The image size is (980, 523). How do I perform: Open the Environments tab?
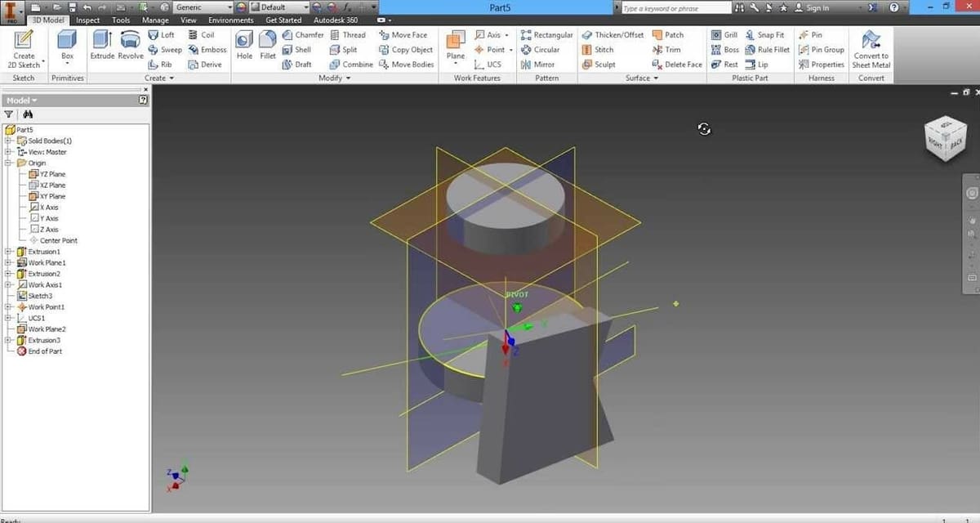pos(230,20)
